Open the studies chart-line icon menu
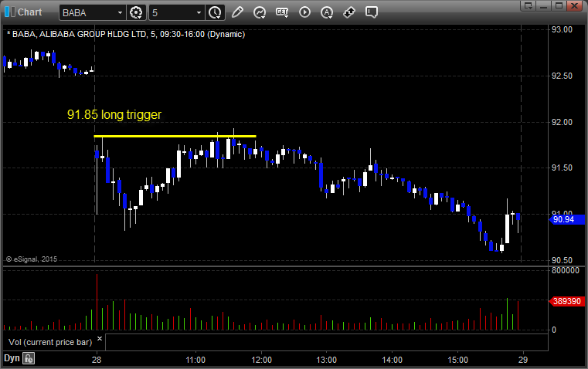The width and height of the screenshot is (588, 369). point(260,12)
